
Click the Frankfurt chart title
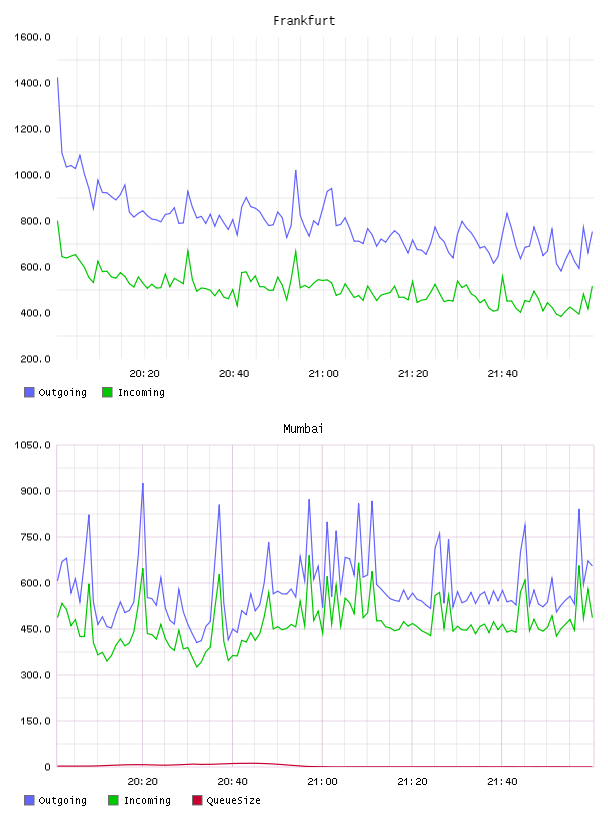click(x=304, y=21)
